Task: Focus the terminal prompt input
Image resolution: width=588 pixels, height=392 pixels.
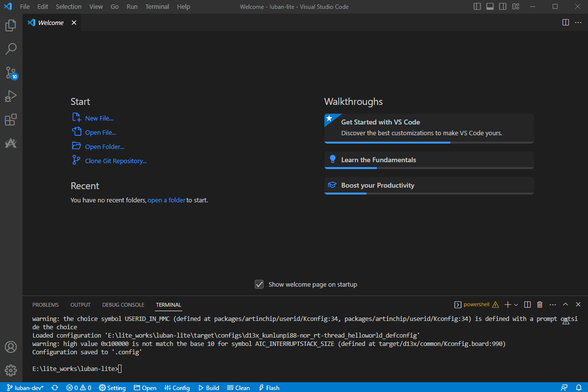Action: click(x=120, y=368)
